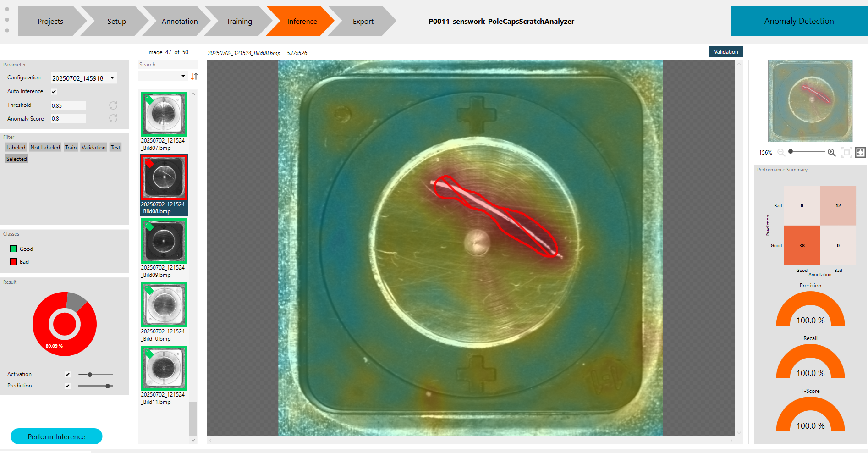Toggle the Not Labeled filter
Image resolution: width=868 pixels, height=453 pixels.
point(45,148)
